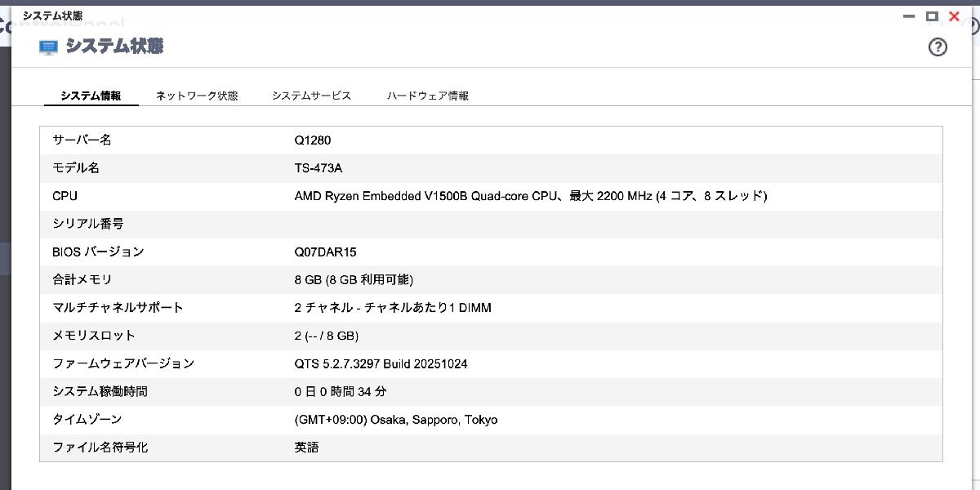The width and height of the screenshot is (980, 490).
Task: Click the BIOS version Q07DAR15
Action: pyautogui.click(x=326, y=252)
